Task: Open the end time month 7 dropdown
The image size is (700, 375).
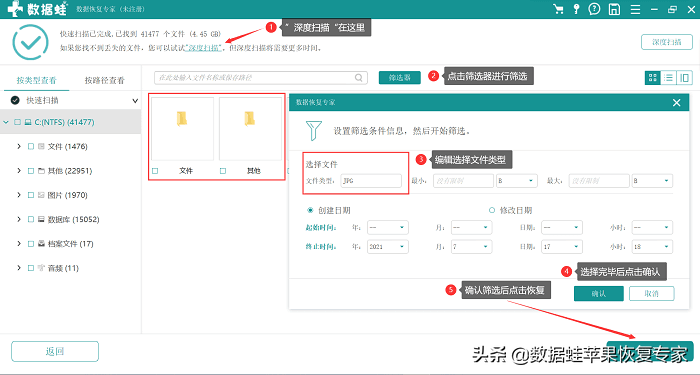Action: coord(471,246)
